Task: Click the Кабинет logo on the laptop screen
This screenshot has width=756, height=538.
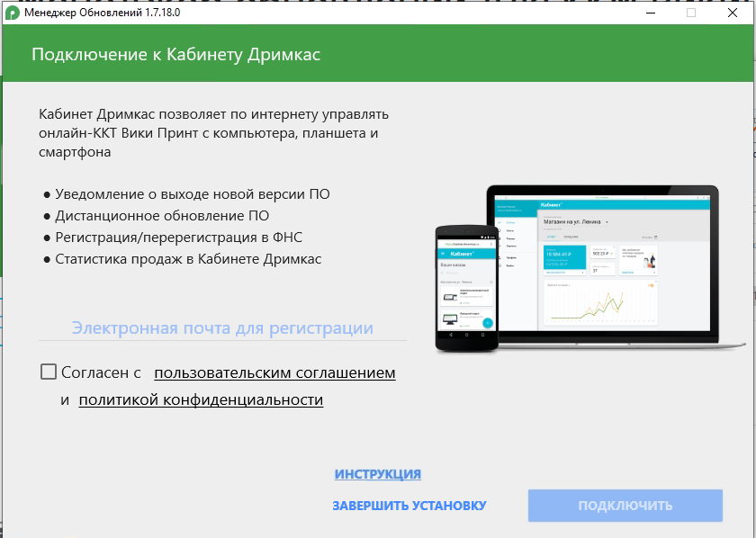Action: (x=551, y=205)
